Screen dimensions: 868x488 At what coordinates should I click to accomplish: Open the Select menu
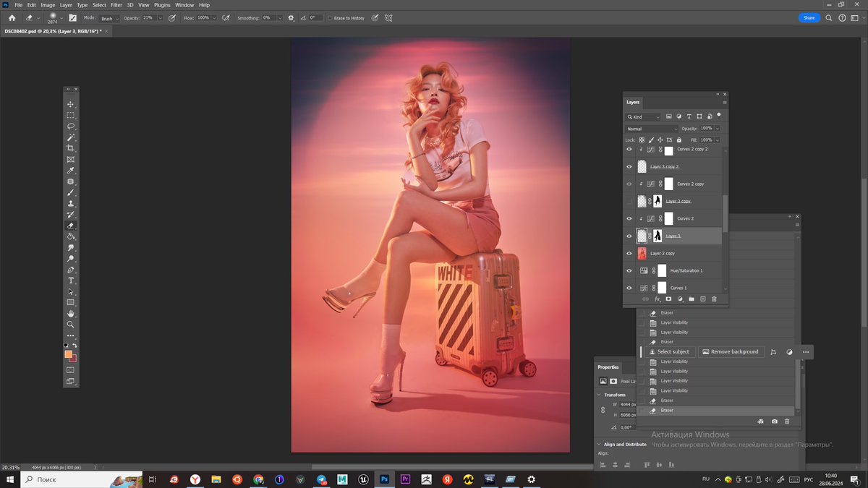99,5
